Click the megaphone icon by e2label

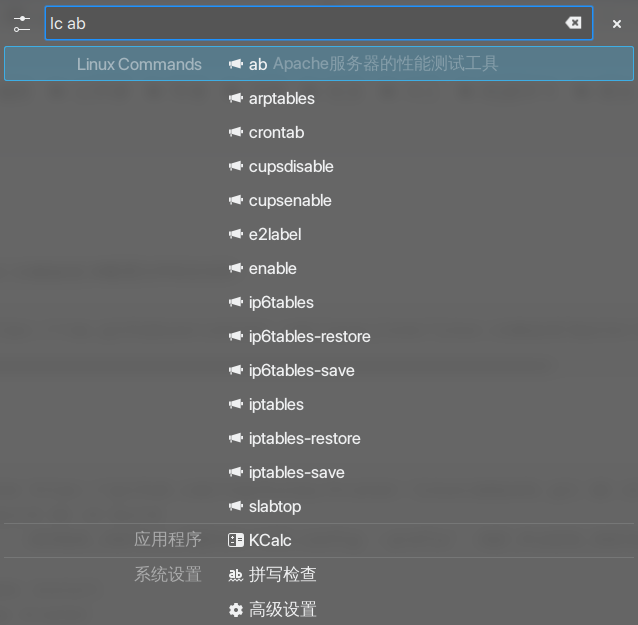236,234
